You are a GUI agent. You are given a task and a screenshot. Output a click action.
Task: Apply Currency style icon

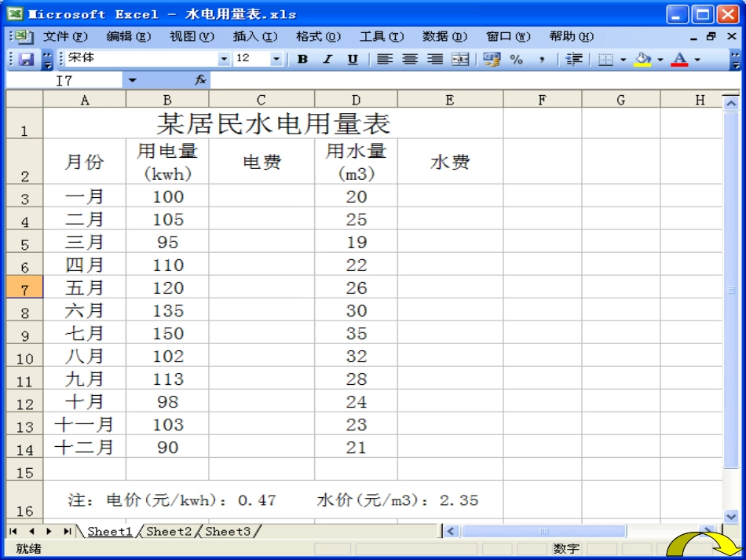pos(492,59)
